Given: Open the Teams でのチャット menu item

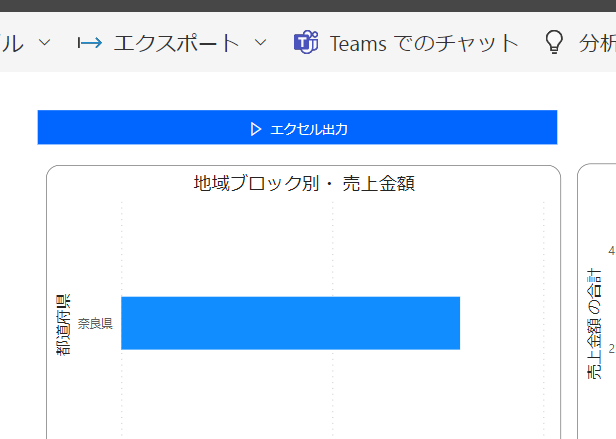Looking at the screenshot, I should (x=424, y=43).
